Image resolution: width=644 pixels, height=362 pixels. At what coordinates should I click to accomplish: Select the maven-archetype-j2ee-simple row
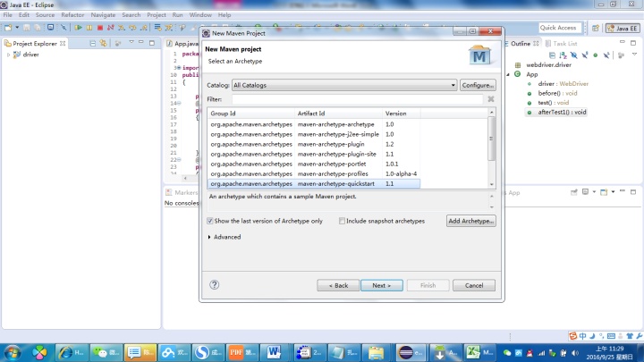[x=314, y=134]
